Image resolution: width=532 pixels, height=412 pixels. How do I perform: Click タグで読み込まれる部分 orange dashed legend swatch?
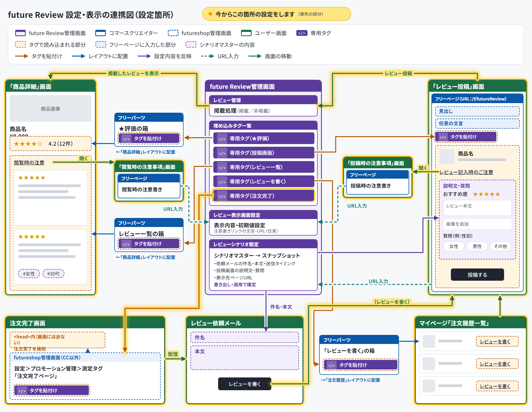tap(20, 45)
